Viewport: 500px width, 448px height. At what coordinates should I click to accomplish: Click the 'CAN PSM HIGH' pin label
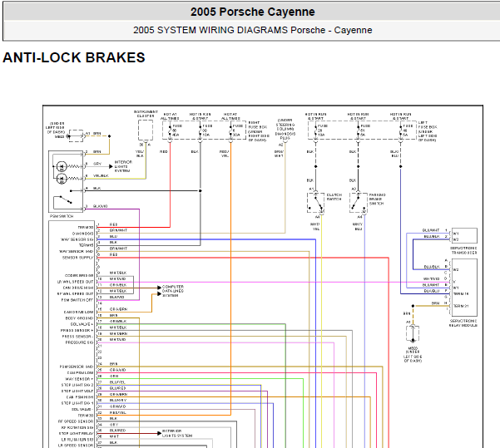point(80,397)
